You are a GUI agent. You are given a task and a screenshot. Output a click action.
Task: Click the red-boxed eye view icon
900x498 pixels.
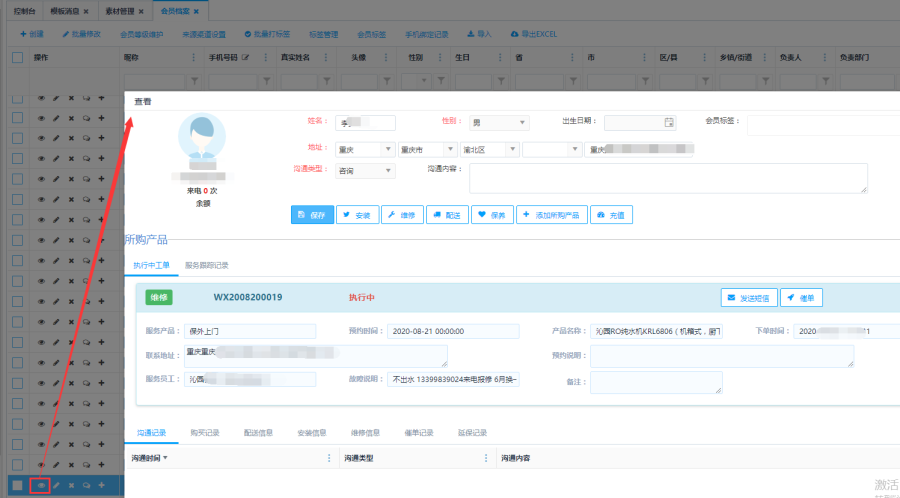(x=41, y=485)
